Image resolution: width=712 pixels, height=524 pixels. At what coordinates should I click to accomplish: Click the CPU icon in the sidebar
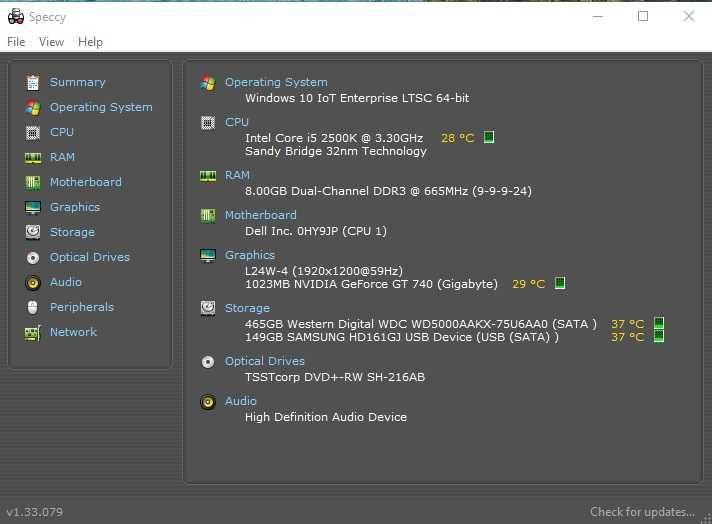tap(33, 132)
